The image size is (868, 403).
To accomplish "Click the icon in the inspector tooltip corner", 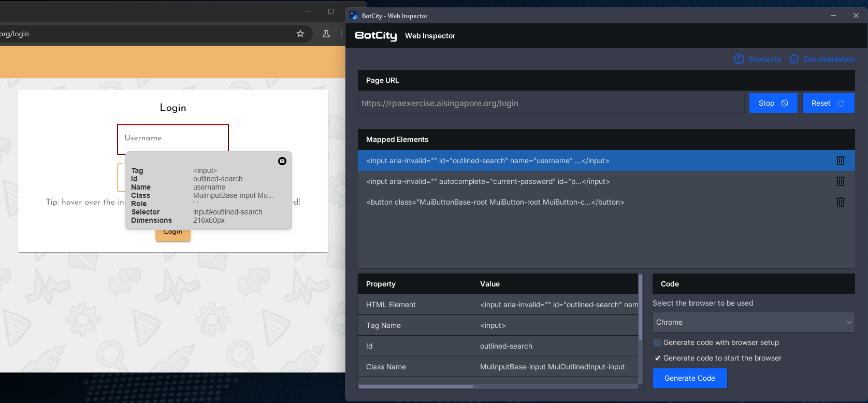I will [282, 161].
